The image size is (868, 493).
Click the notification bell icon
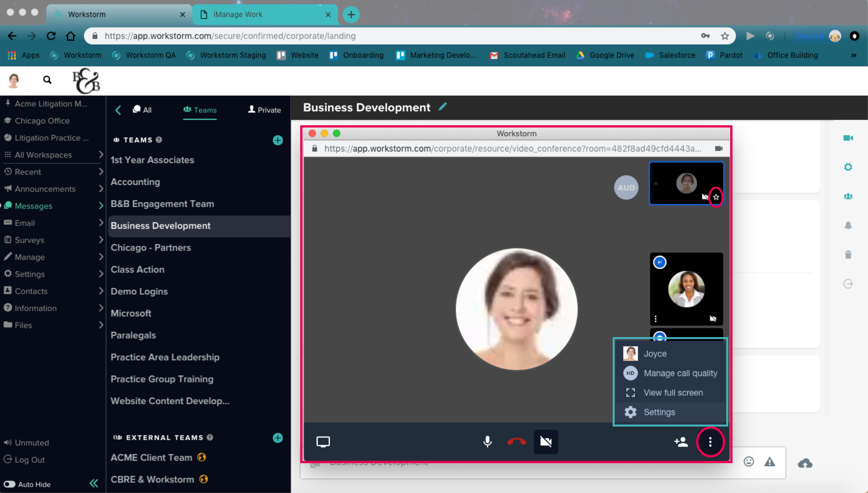848,225
